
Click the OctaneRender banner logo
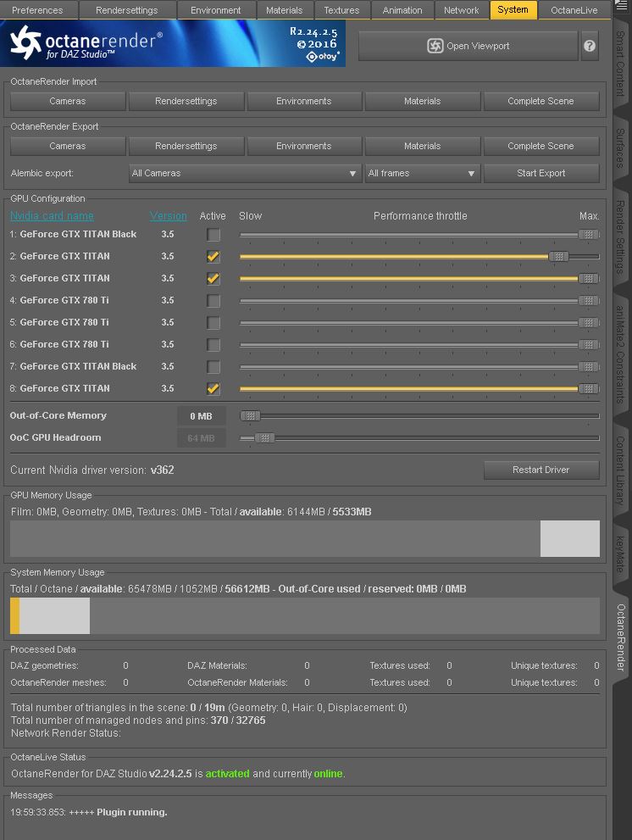(173, 43)
